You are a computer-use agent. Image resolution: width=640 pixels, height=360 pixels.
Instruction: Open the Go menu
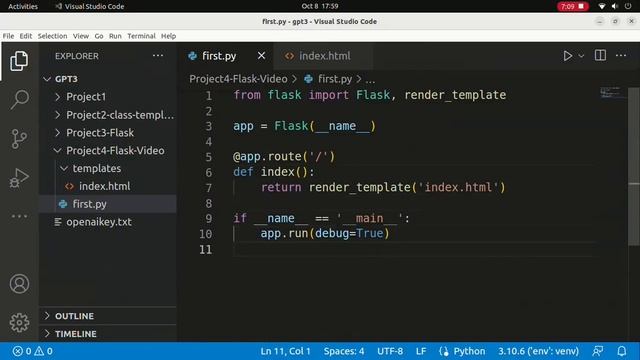(x=99, y=36)
